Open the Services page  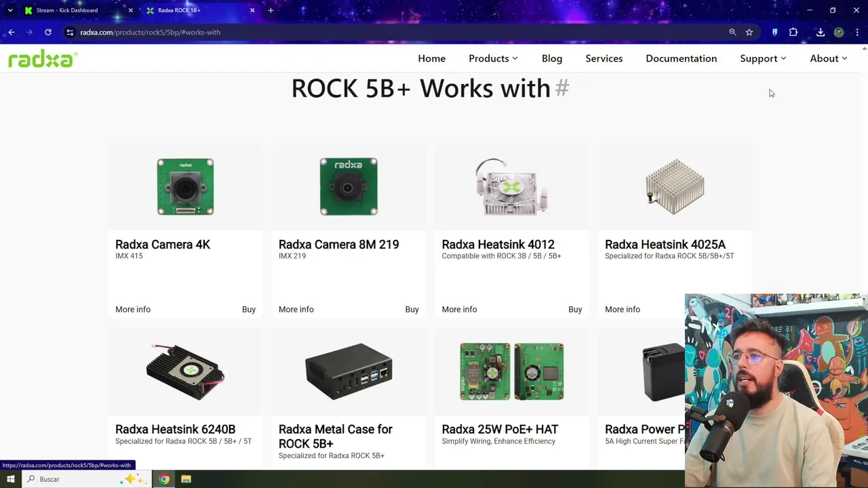(x=604, y=58)
